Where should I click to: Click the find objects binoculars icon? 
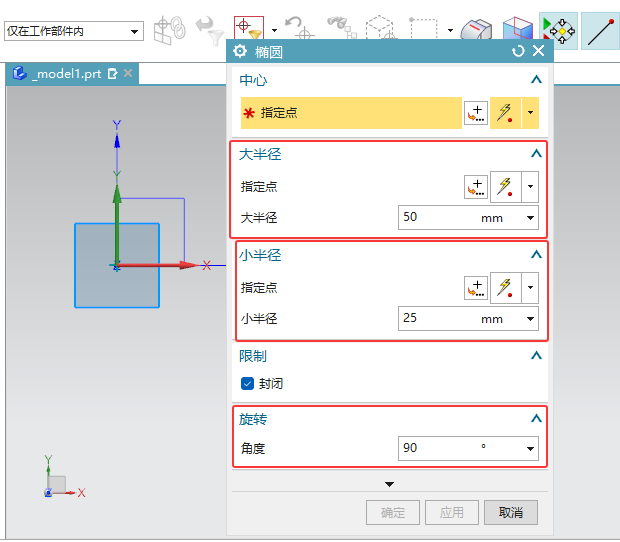pyautogui.click(x=342, y=28)
